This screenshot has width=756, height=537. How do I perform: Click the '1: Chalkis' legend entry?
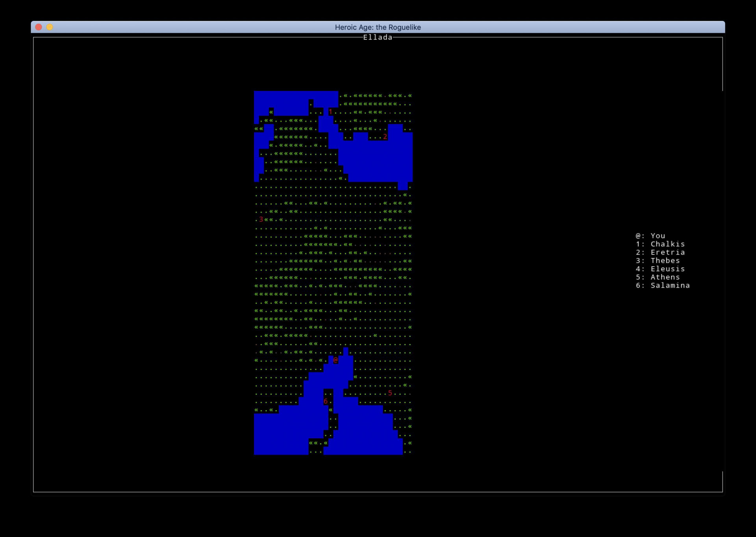[660, 244]
